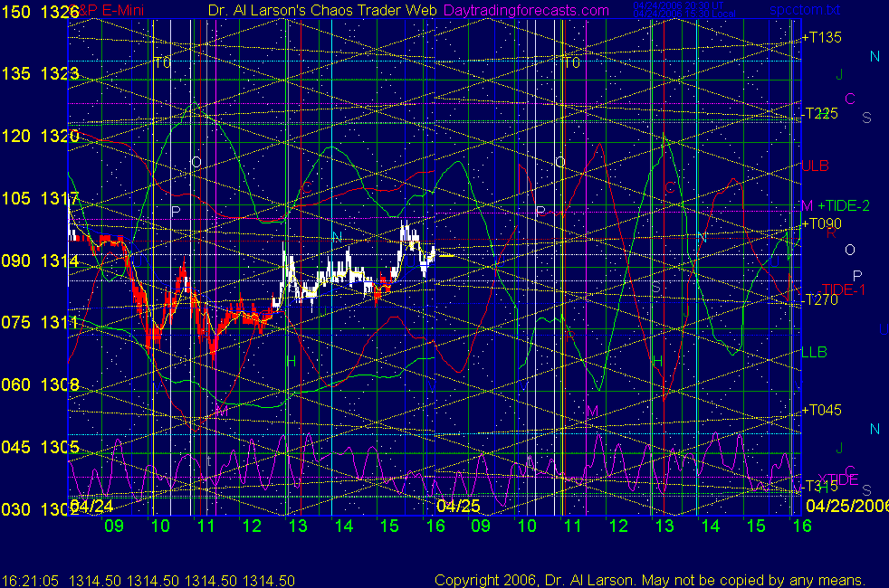Click the 04/25/2006 date at chart end
This screenshot has height=588, width=889.
click(x=847, y=506)
